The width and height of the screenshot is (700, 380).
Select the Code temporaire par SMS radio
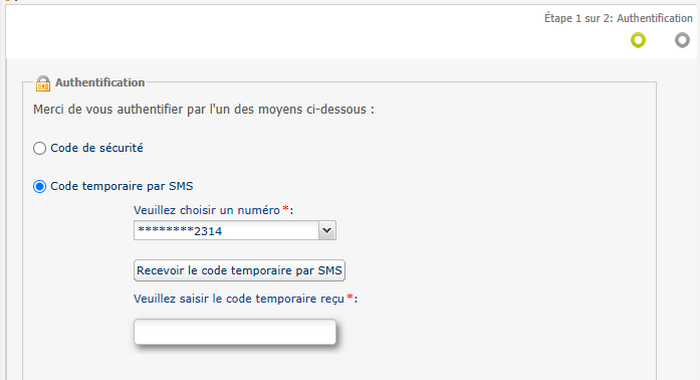pyautogui.click(x=39, y=186)
